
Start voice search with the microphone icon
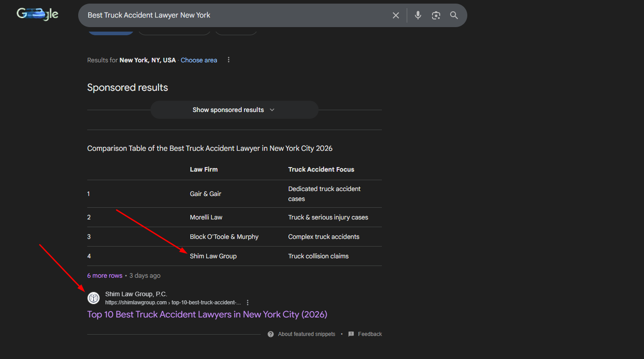[x=418, y=15]
